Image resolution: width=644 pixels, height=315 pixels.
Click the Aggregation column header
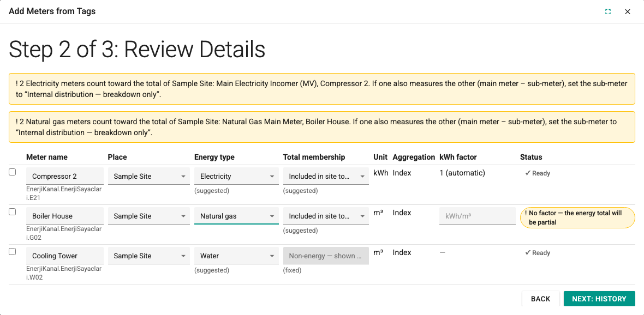(x=414, y=157)
